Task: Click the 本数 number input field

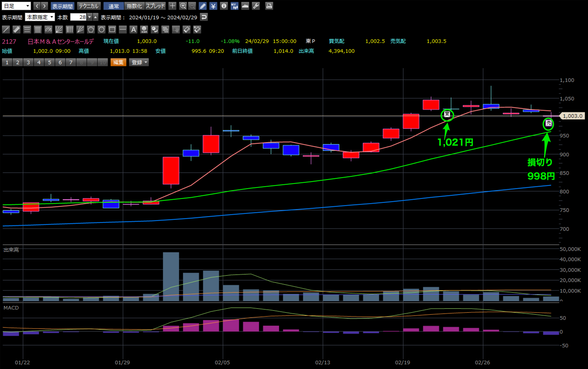Action: (x=78, y=17)
